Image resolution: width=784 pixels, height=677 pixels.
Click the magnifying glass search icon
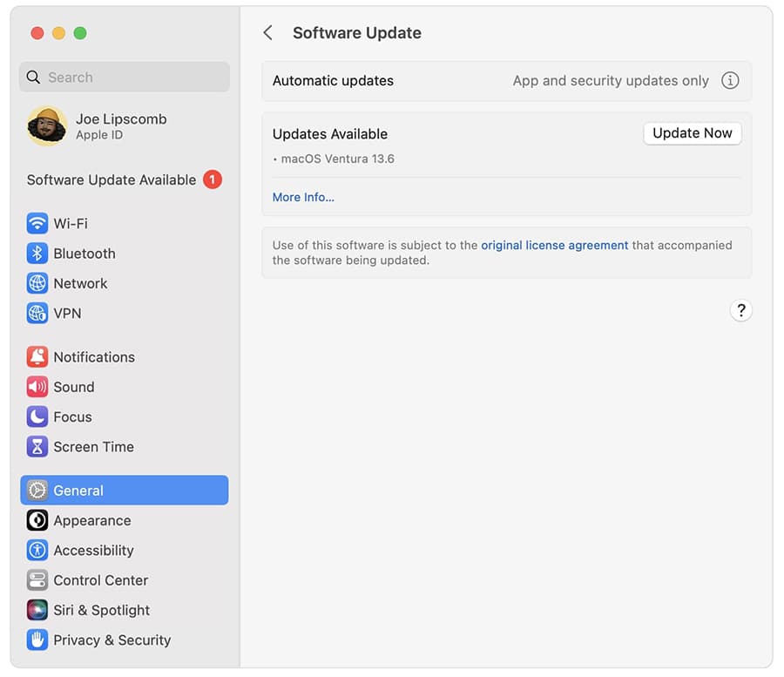tap(33, 77)
